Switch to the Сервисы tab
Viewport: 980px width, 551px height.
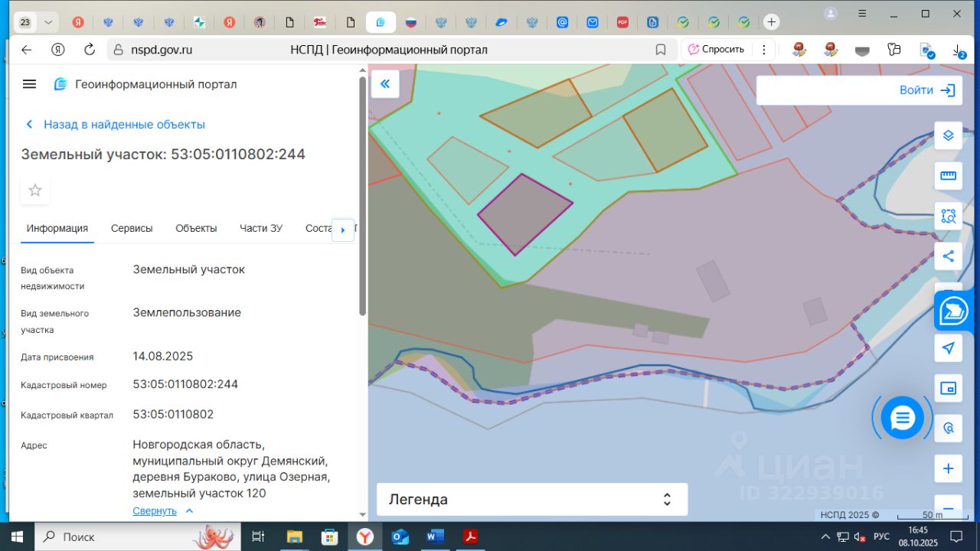pyautogui.click(x=132, y=228)
